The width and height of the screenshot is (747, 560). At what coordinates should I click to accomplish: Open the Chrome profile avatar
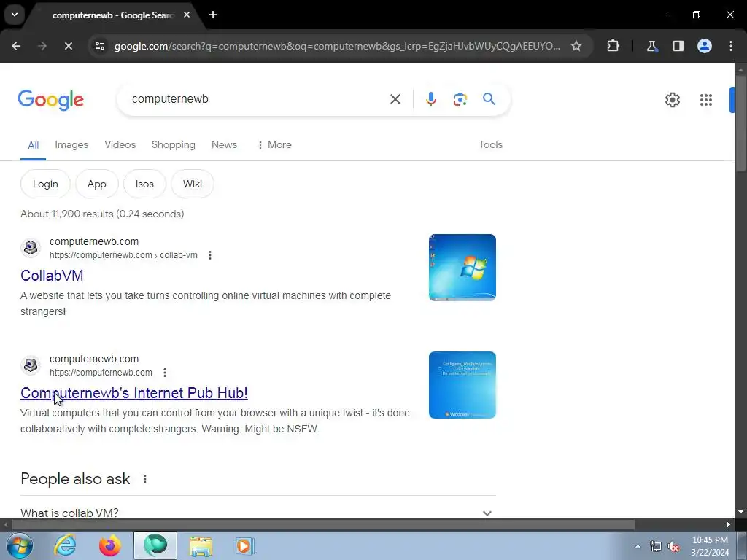[705, 46]
